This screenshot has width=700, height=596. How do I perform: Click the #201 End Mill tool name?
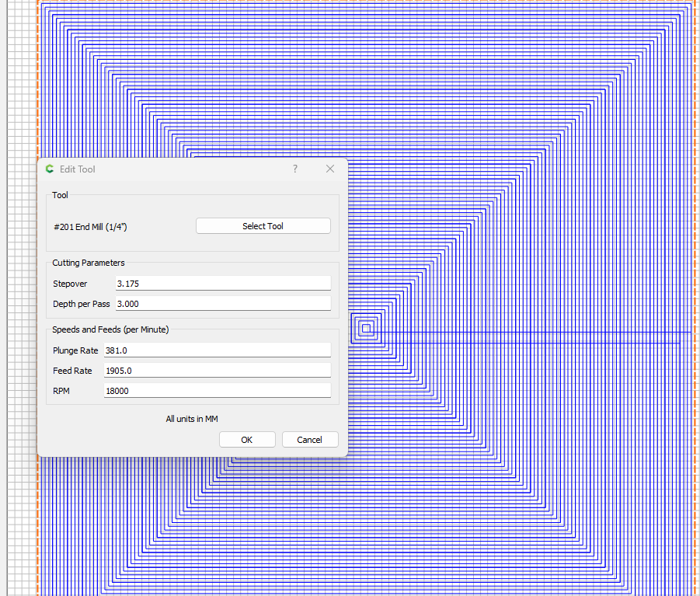click(x=90, y=226)
